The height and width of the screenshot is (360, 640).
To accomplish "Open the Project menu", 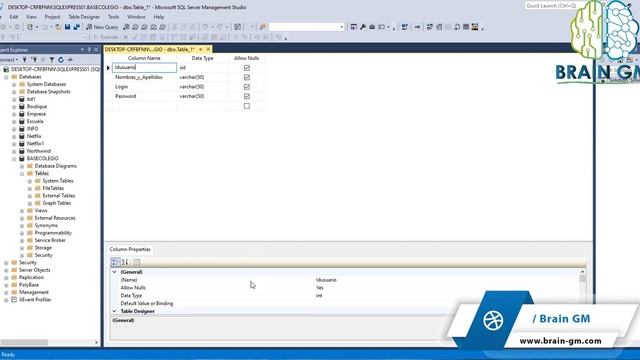I will (52, 17).
